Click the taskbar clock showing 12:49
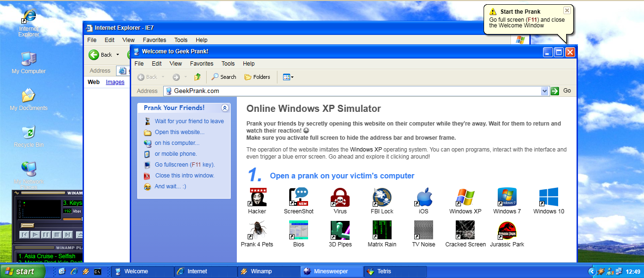This screenshot has width=644, height=278. [x=633, y=272]
